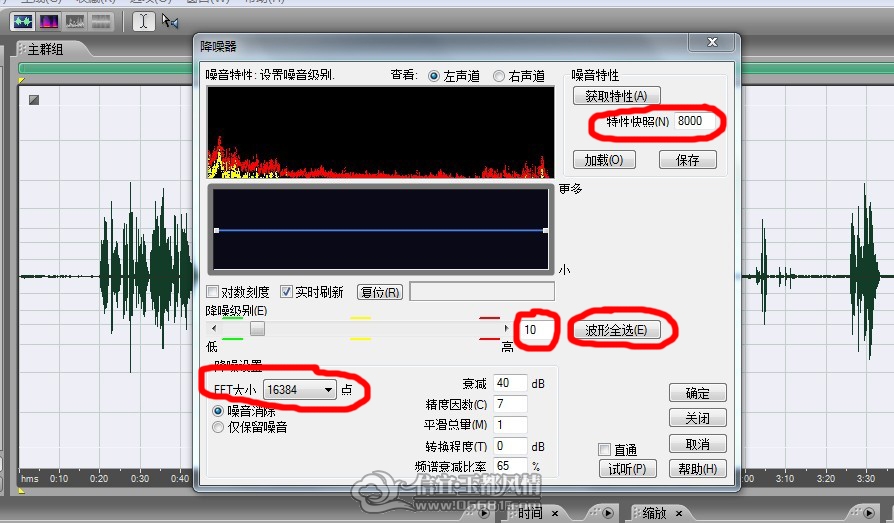
Task: Click noise reduction level slider thumb
Action: pos(258,329)
